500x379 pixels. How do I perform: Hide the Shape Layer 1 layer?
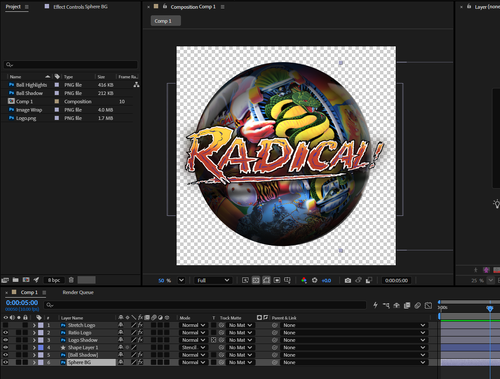[x=5, y=347]
